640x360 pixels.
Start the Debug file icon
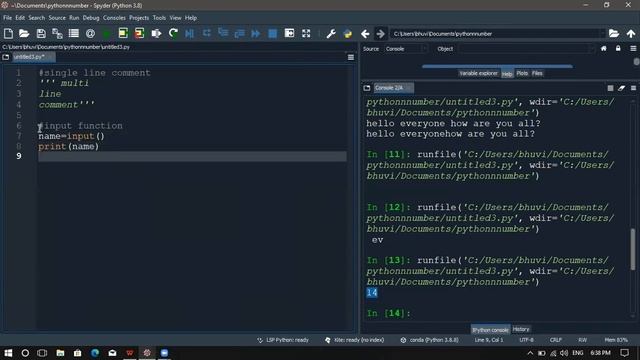189,33
